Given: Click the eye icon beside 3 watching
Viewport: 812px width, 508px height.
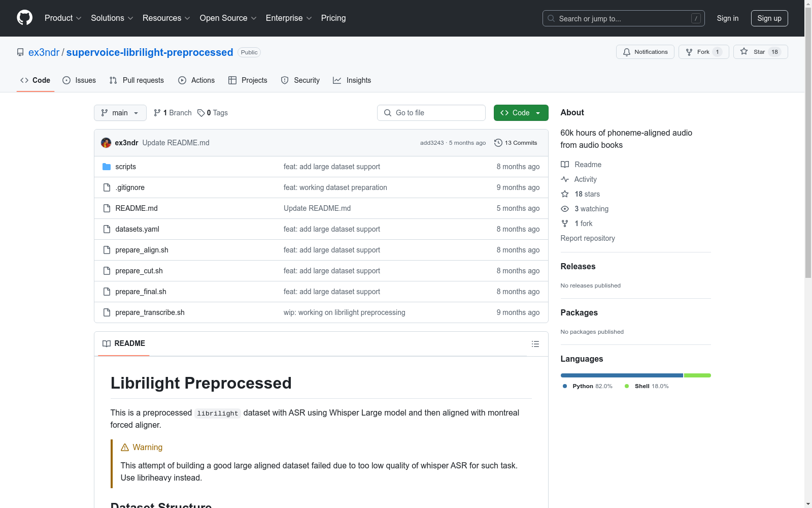Looking at the screenshot, I should coord(565,209).
